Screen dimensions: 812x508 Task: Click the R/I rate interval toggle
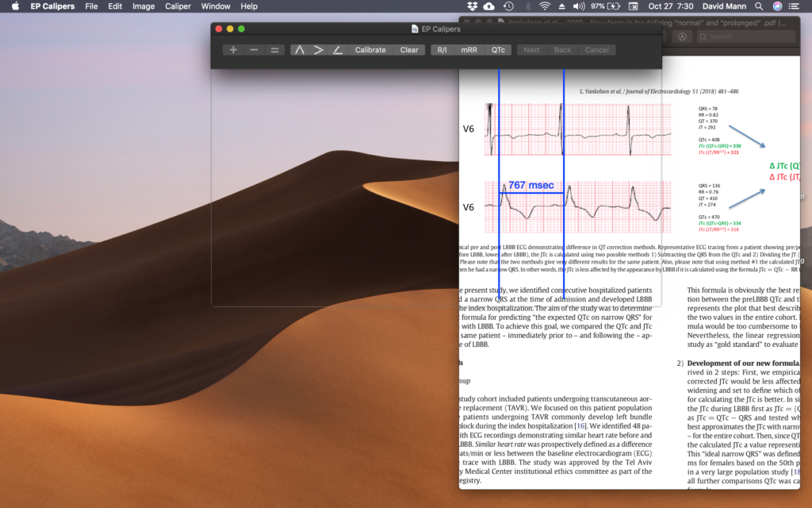(442, 50)
